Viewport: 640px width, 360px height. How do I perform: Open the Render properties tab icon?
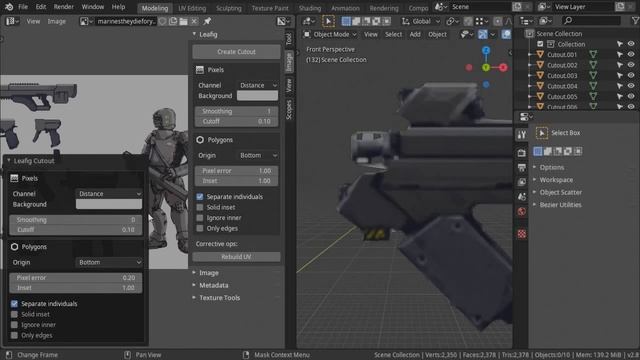point(522,153)
